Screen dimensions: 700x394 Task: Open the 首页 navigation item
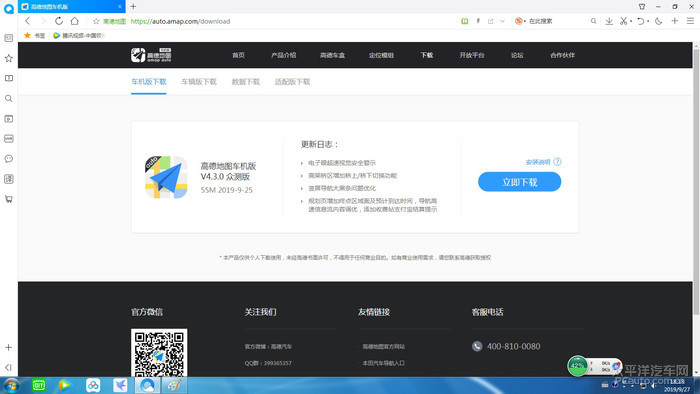(x=238, y=55)
